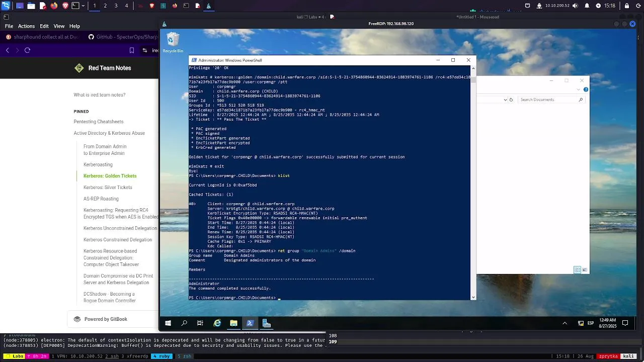
Task: Click the power manager icon beside the clock
Action: [598, 6]
